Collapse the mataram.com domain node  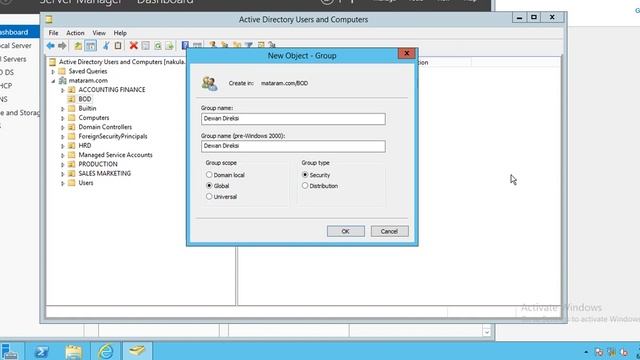53,81
